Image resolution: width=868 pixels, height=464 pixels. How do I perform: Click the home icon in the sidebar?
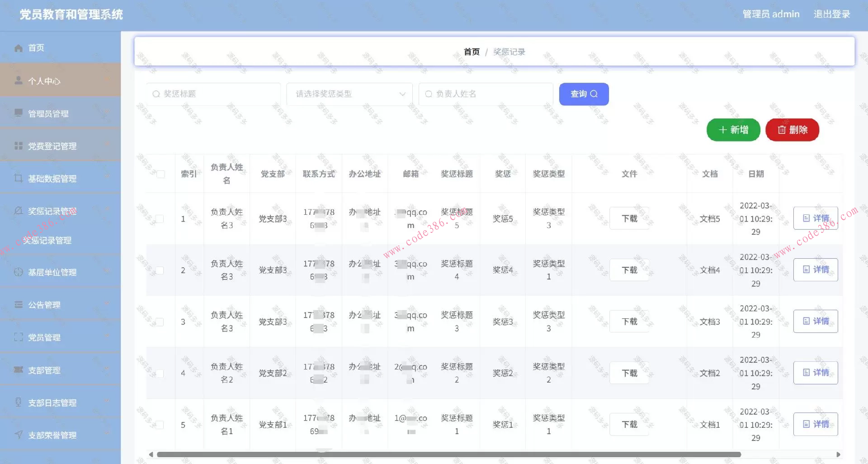19,48
